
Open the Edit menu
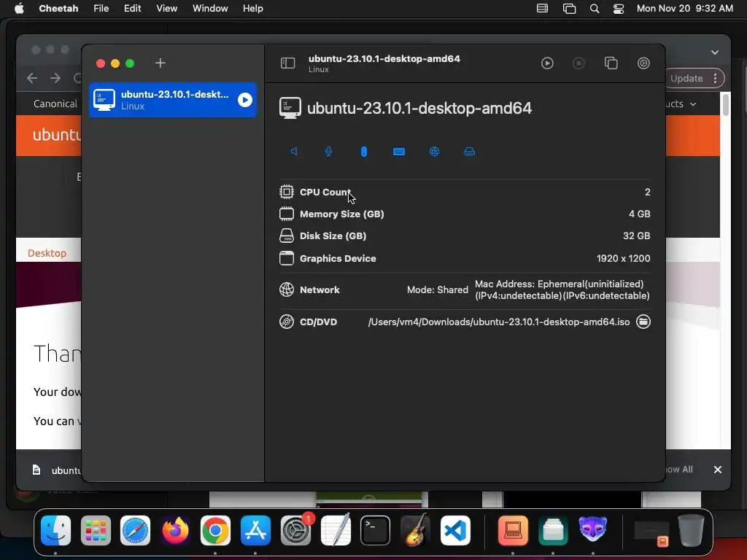point(133,9)
